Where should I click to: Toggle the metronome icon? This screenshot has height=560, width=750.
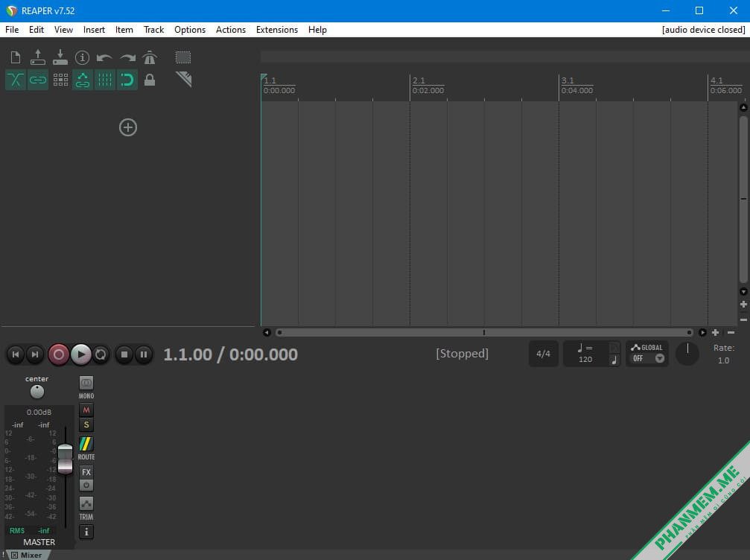pos(150,57)
